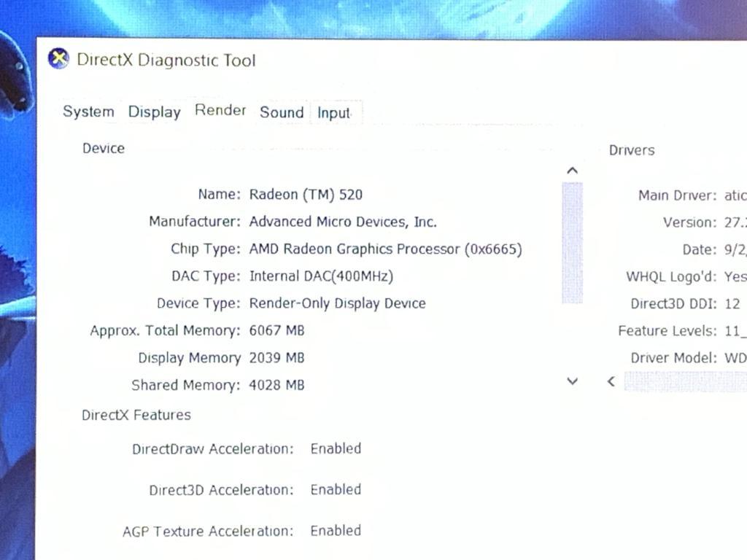Click the DirectX Diagnostic Tool title icon

[x=58, y=59]
